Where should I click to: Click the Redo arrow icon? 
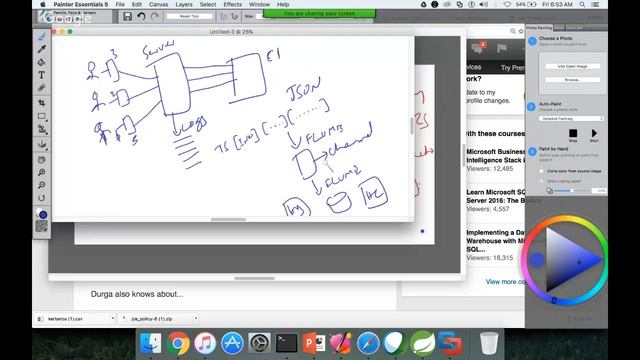[x=155, y=16]
